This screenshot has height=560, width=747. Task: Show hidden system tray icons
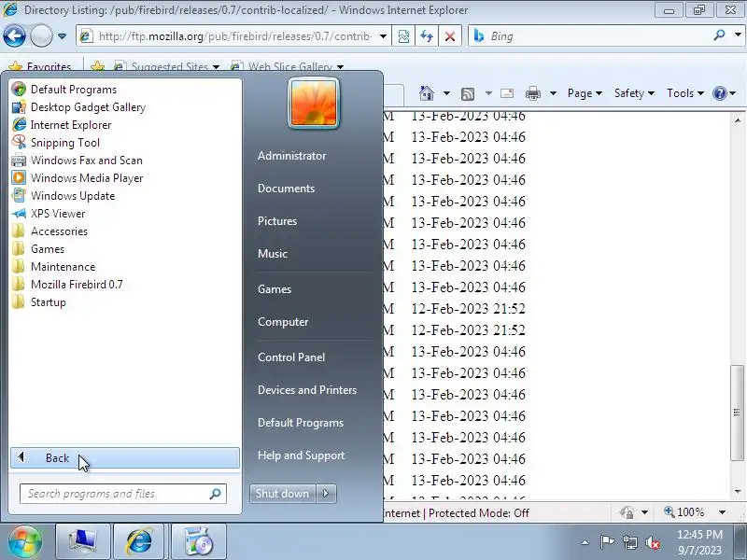[585, 542]
